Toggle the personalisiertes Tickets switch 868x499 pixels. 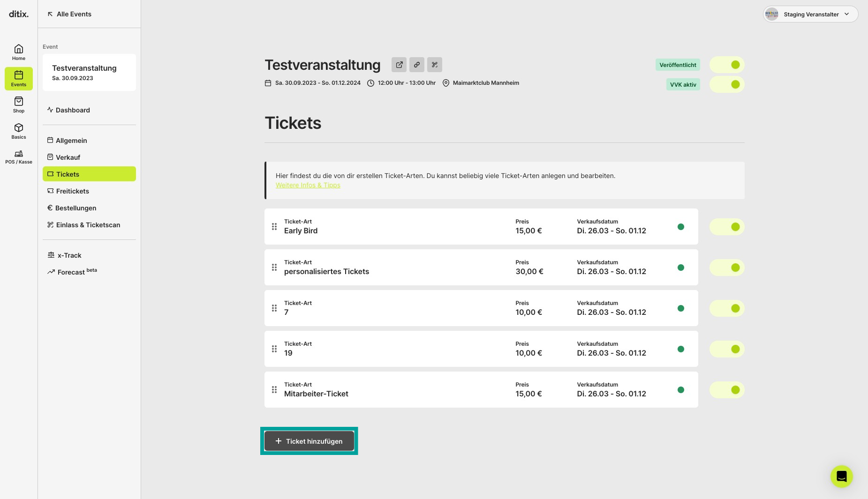727,268
